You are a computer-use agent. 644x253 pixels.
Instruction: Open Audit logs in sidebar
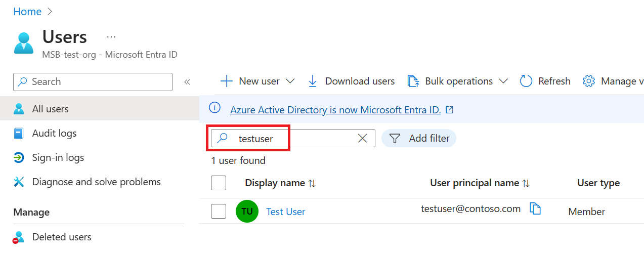point(54,134)
